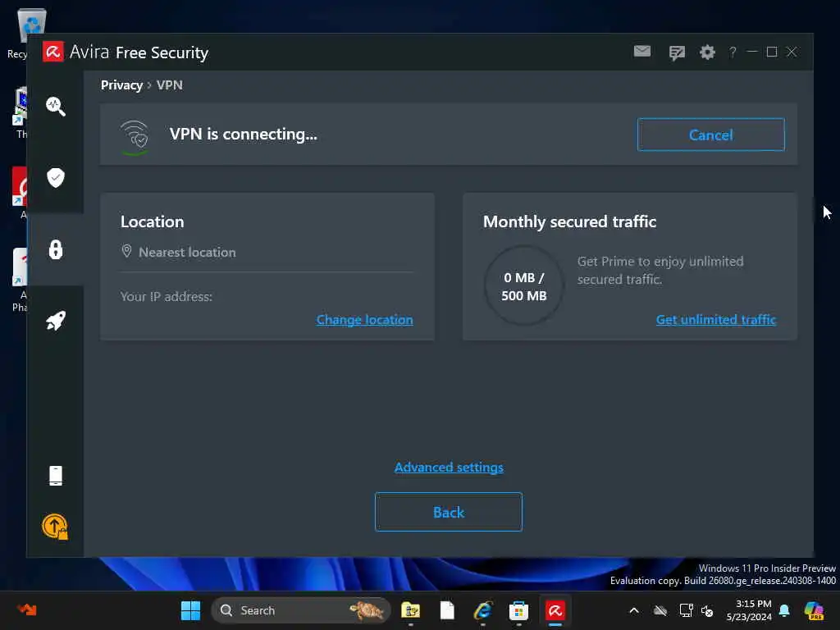This screenshot has height=630, width=840.
Task: Open the mobile device sidebar icon
Action: coord(56,475)
